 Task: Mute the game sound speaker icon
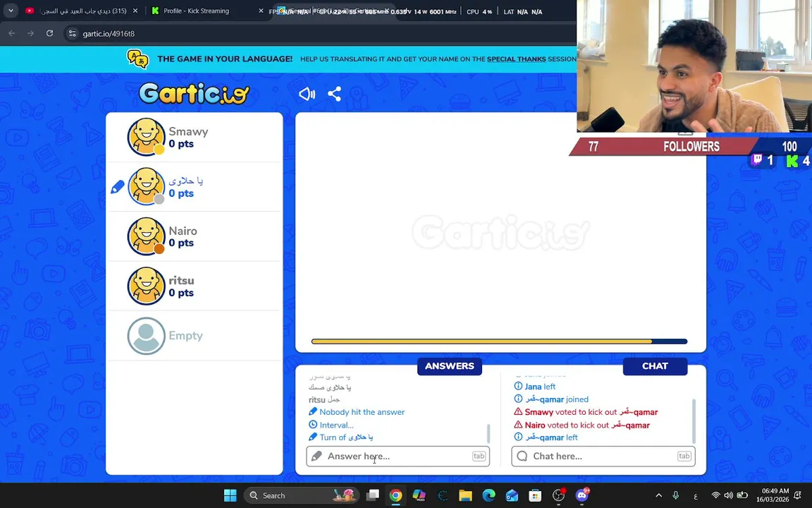[x=307, y=94]
